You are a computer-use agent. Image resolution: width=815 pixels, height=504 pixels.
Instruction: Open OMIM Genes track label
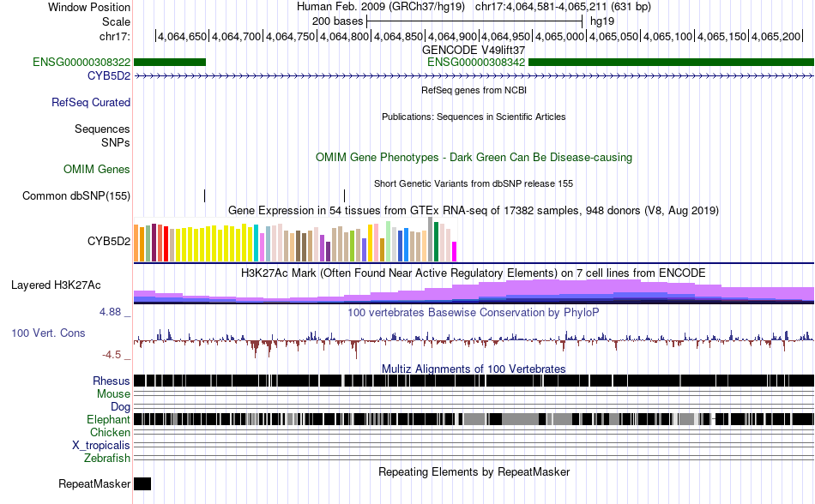pos(97,169)
